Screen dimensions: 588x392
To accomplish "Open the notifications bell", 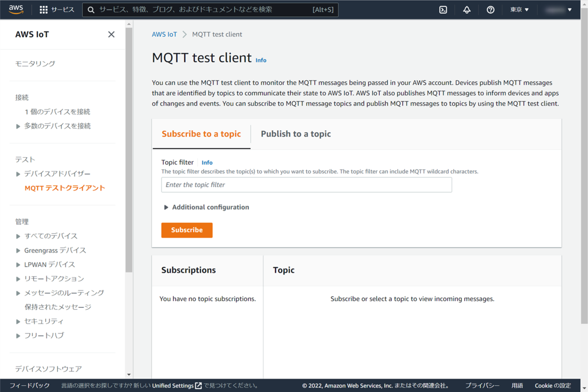I will coord(466,10).
